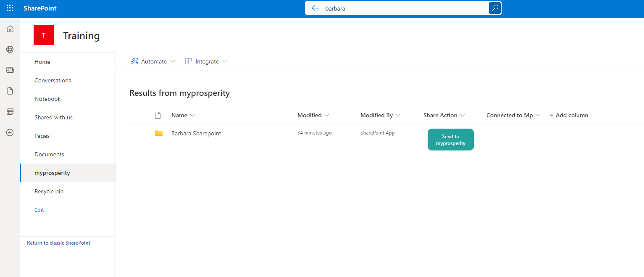Open the Name column header menu
Viewport: 644px width, 277px height.
tap(183, 115)
